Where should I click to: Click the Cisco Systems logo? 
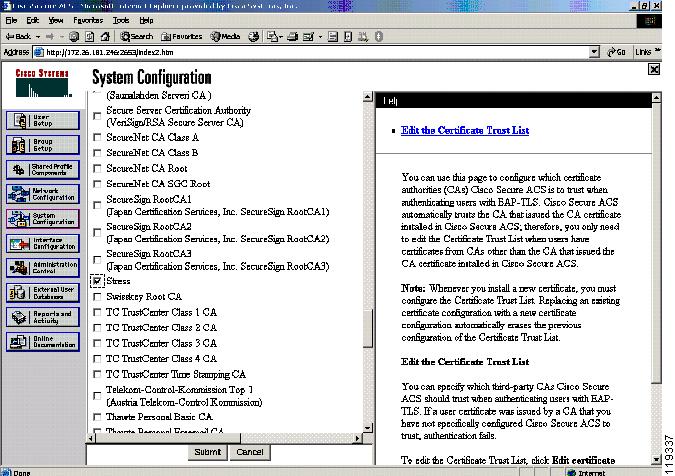[x=42, y=83]
